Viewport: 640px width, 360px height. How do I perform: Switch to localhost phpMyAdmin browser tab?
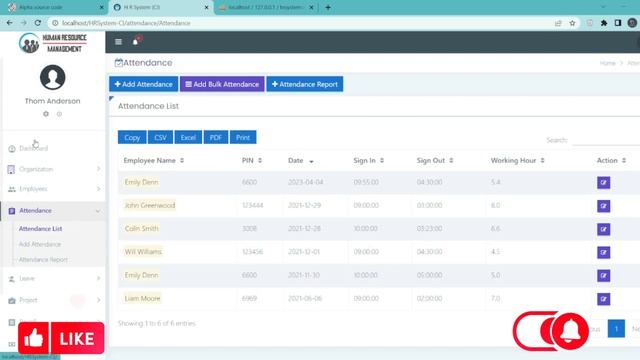(266, 7)
